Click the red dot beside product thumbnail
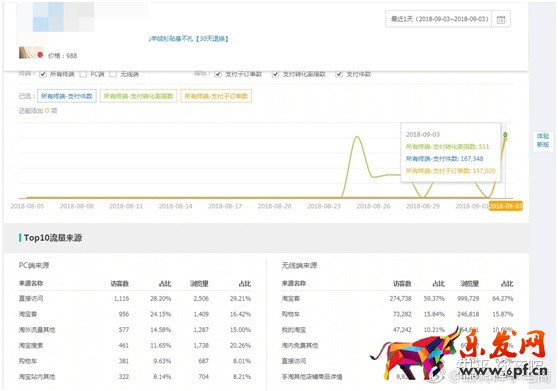 tap(40, 55)
